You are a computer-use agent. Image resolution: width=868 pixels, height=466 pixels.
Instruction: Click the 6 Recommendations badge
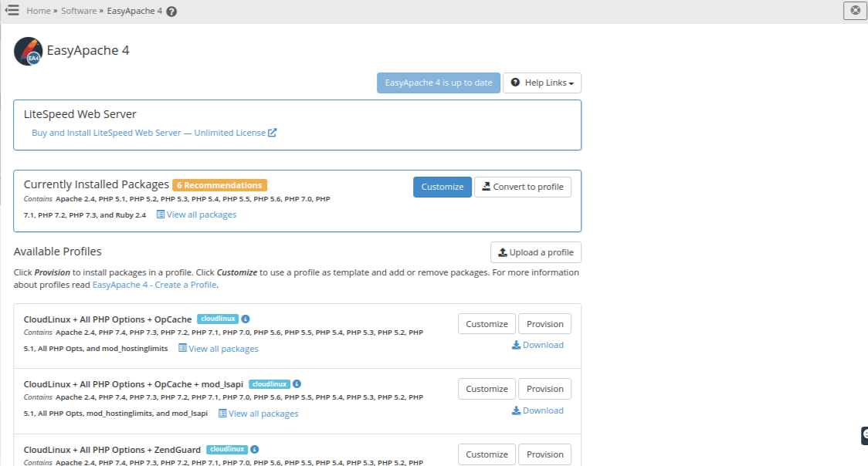(x=220, y=185)
